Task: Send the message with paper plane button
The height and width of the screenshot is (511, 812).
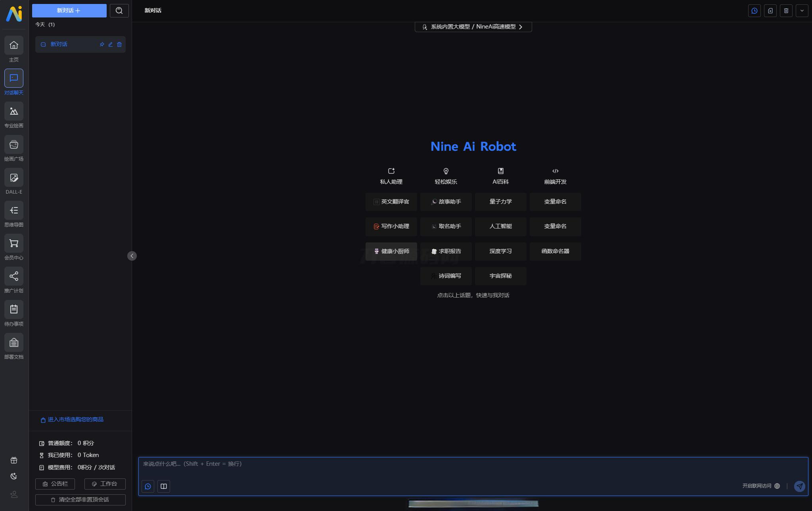Action: click(800, 486)
